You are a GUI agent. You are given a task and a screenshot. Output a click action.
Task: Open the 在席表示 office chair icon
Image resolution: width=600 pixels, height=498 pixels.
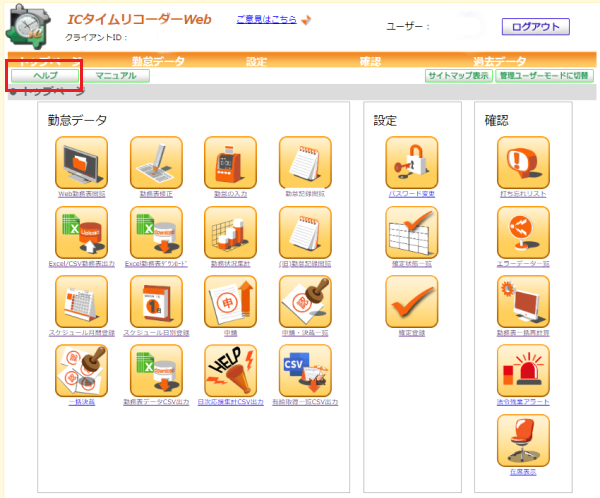point(523,440)
